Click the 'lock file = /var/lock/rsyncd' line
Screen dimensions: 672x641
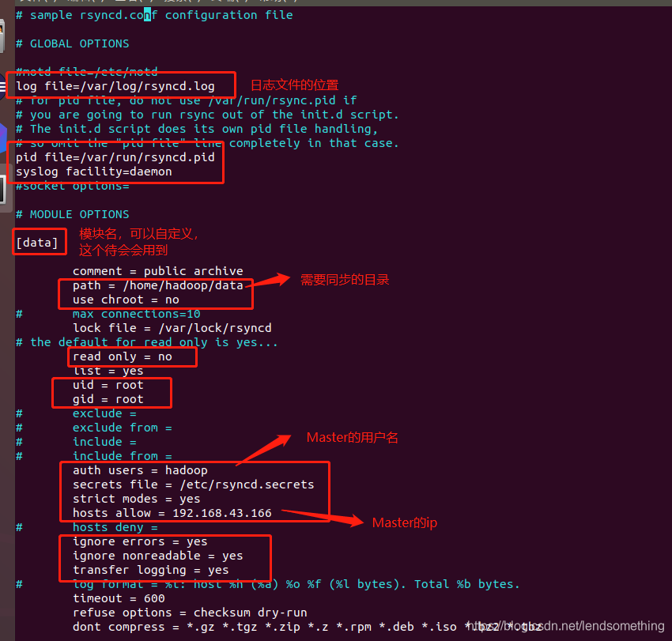coord(172,328)
